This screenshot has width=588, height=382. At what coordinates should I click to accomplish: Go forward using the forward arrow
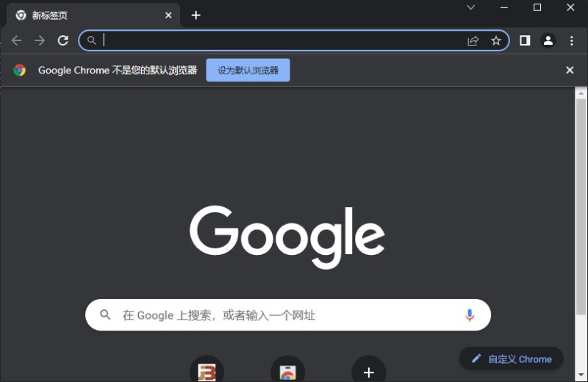pyautogui.click(x=40, y=40)
